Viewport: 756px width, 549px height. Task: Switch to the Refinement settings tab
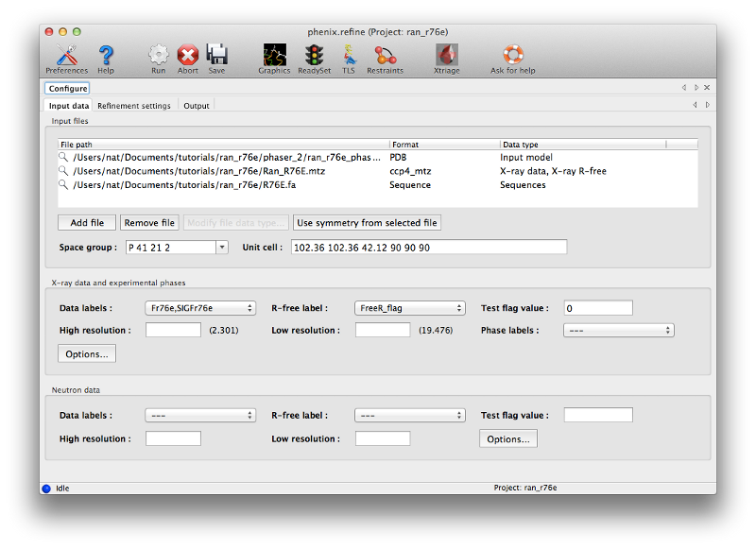tap(133, 105)
